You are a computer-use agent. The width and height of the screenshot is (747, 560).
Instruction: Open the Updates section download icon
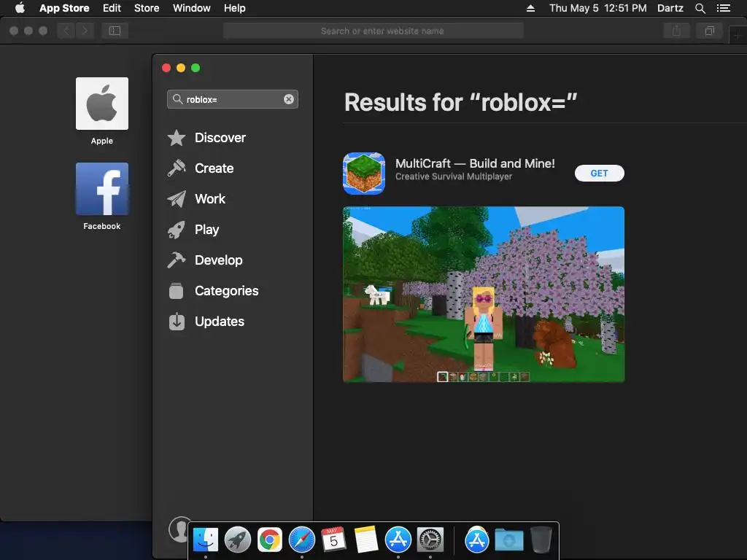[177, 322]
